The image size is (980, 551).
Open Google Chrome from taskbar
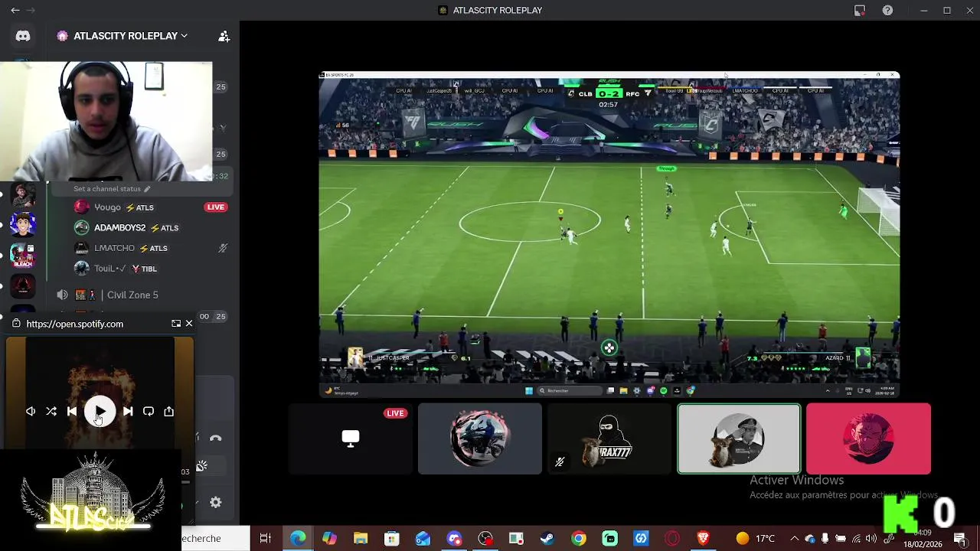[579, 539]
